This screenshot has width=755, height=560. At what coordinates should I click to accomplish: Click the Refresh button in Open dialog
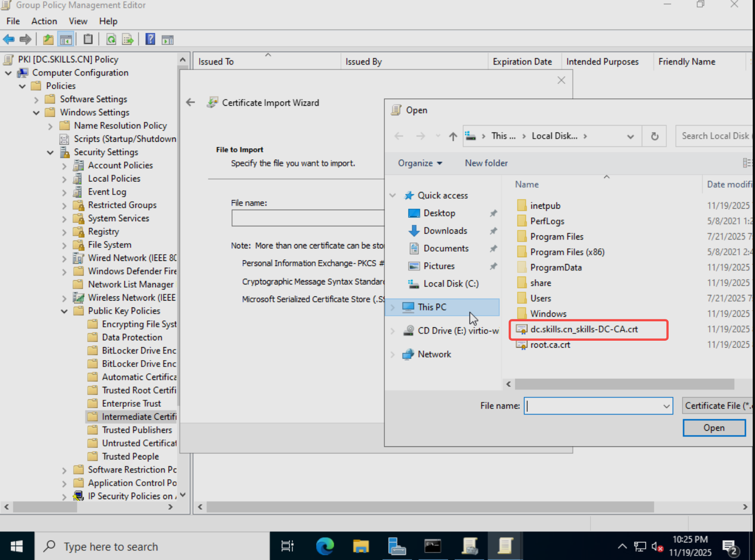click(x=655, y=136)
